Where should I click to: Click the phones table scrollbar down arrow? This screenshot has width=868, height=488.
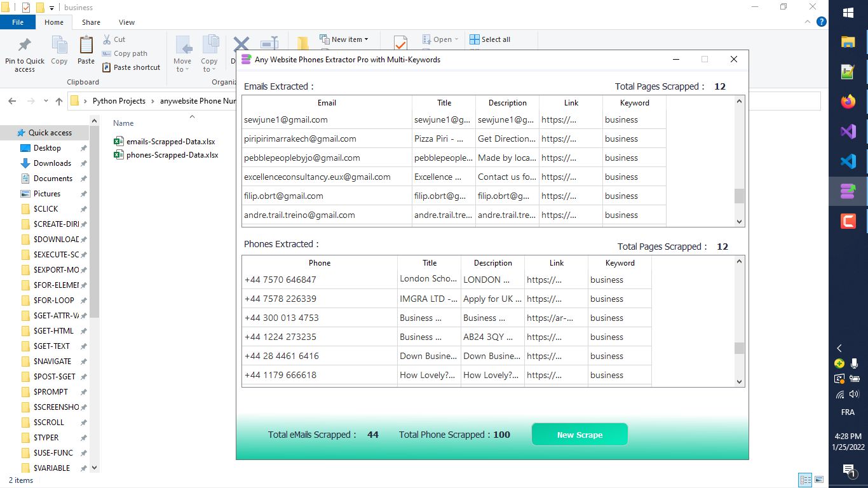pyautogui.click(x=739, y=381)
